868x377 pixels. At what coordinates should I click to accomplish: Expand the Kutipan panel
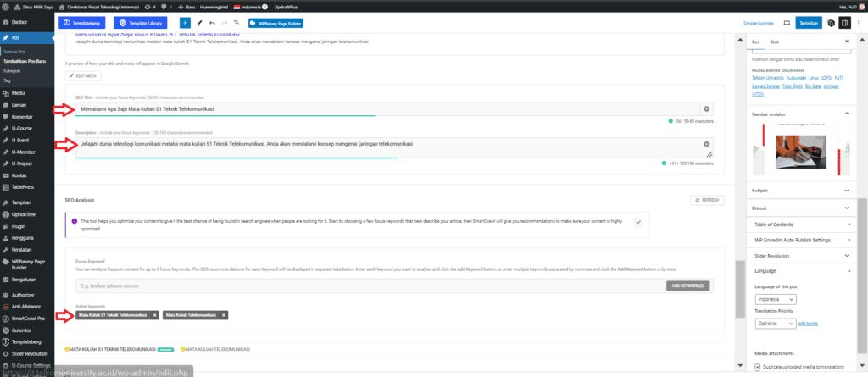tap(800, 190)
